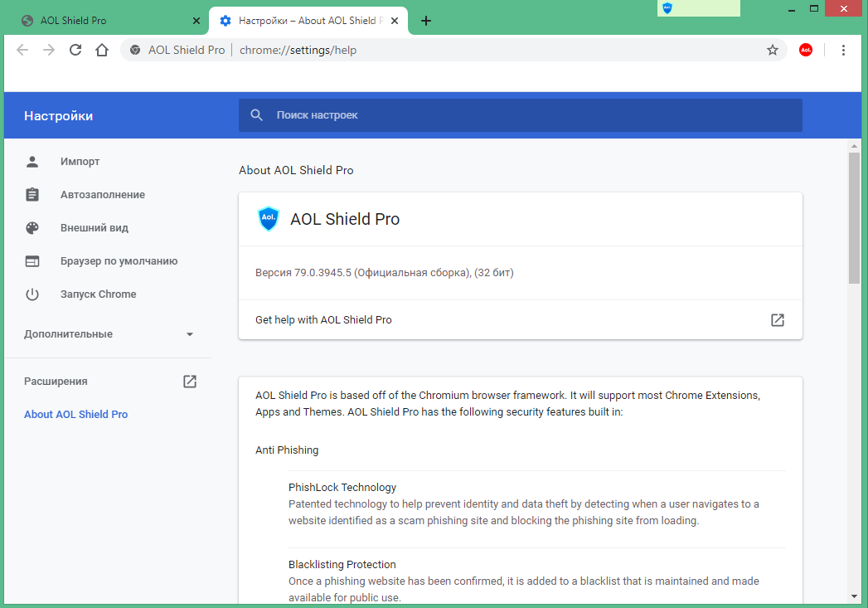
Task: Click the Настройки header title
Action: 58,116
